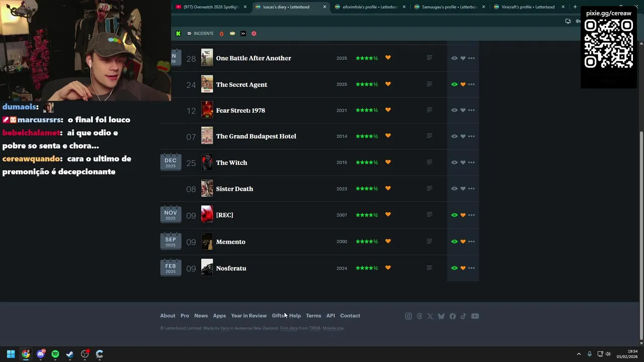The image size is (644, 362).
Task: Open Letterboxd's Facebook footer icon
Action: point(453,316)
